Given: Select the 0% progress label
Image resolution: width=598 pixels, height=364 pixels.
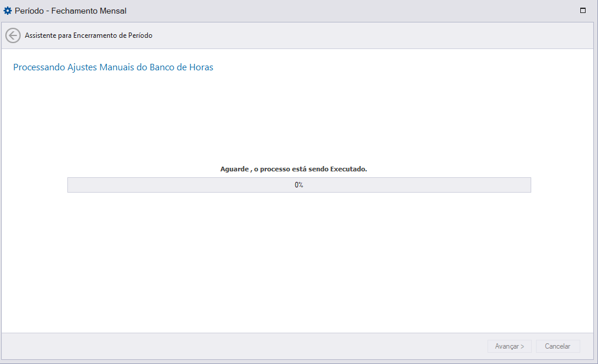Looking at the screenshot, I should 299,185.
